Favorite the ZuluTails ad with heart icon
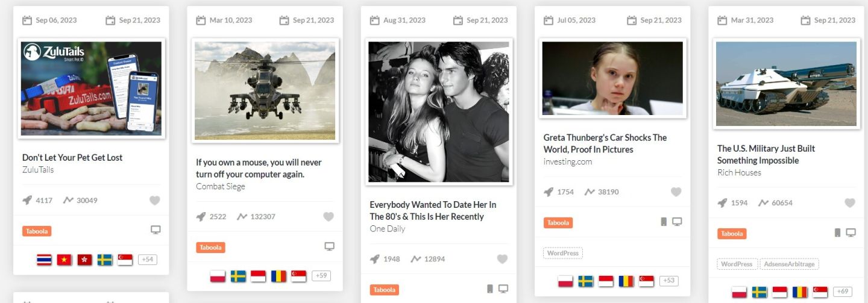This screenshot has width=868, height=303. pos(155,201)
